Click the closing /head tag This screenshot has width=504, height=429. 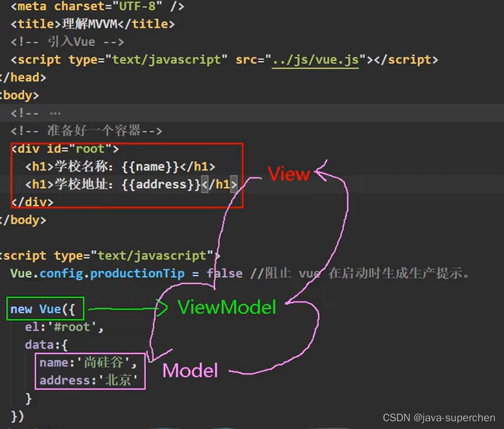[x=23, y=78]
